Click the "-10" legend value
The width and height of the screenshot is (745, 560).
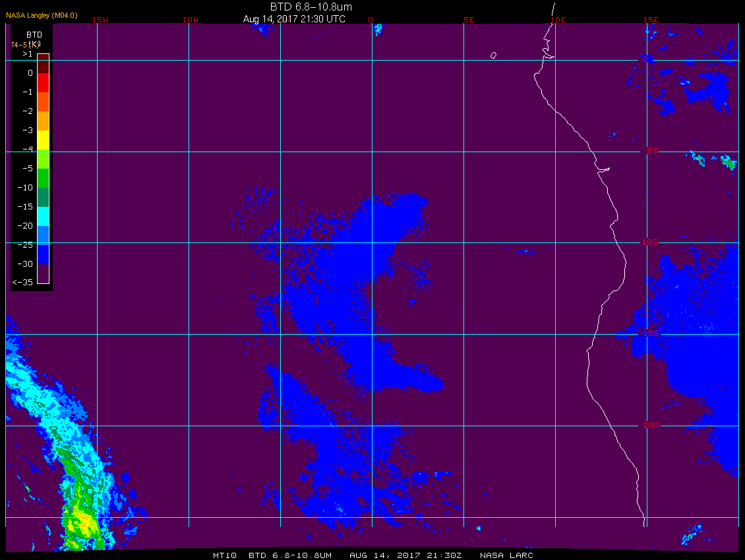tap(25, 188)
